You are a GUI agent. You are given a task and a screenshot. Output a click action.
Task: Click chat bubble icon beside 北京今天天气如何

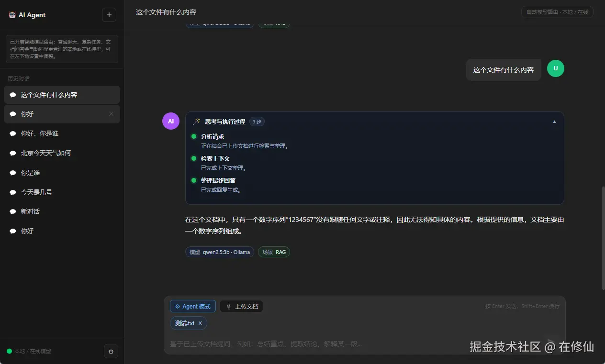point(13,153)
